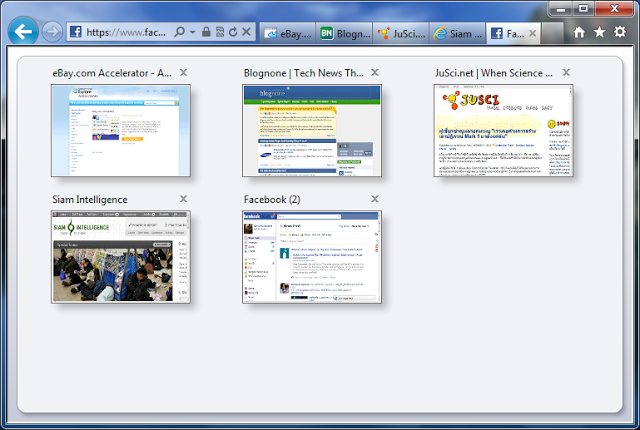Click the 'eBay.com Accelerator - A...' title

click(112, 73)
